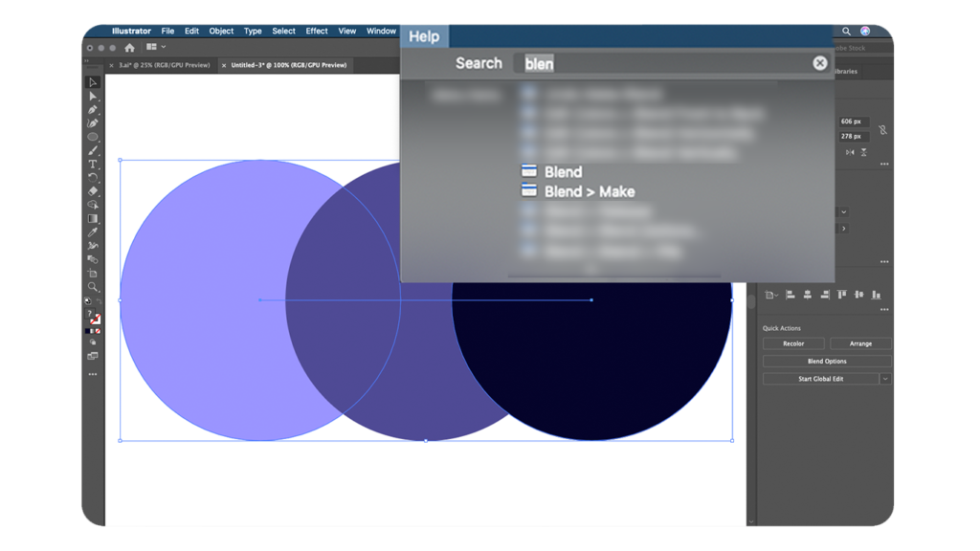Screen dimensions: 980x551
Task: Choose Blend search result
Action: (x=563, y=172)
